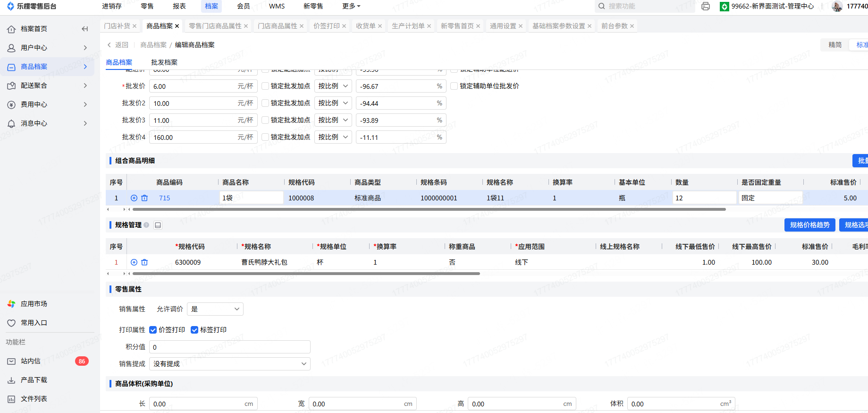Add row icon for spec 6300009

click(134, 262)
